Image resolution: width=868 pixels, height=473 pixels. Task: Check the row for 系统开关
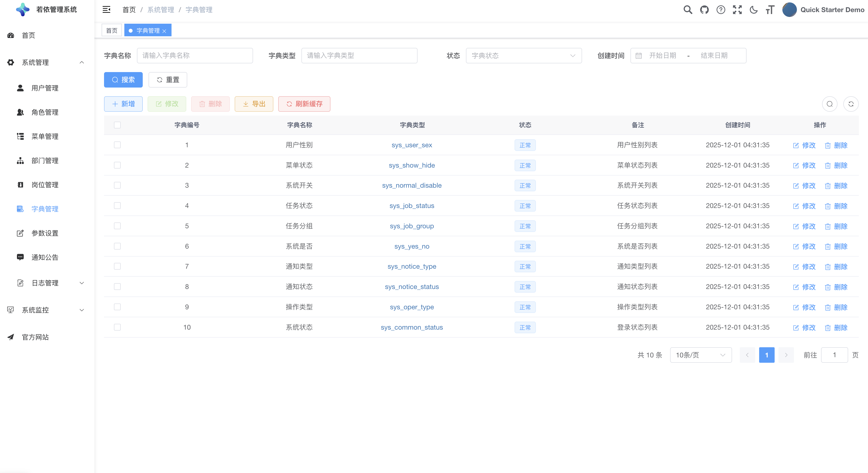pyautogui.click(x=117, y=185)
